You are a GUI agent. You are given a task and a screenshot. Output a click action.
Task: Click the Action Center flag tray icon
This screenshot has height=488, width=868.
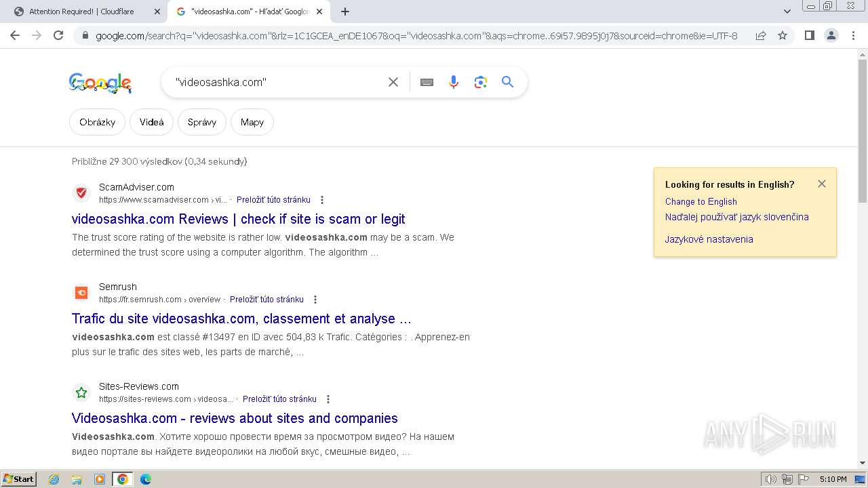tap(804, 479)
